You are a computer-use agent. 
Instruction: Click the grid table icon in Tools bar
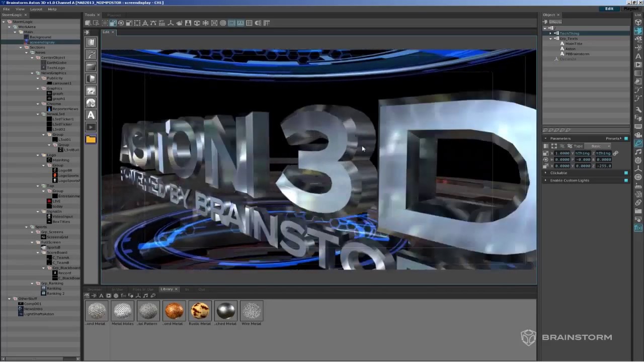coord(249,23)
